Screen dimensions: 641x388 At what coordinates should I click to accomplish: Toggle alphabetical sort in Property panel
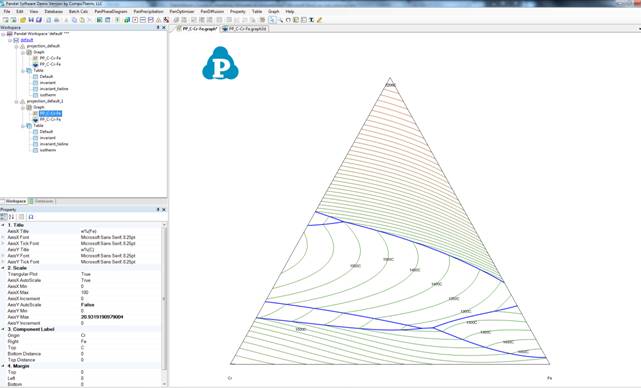click(x=11, y=217)
